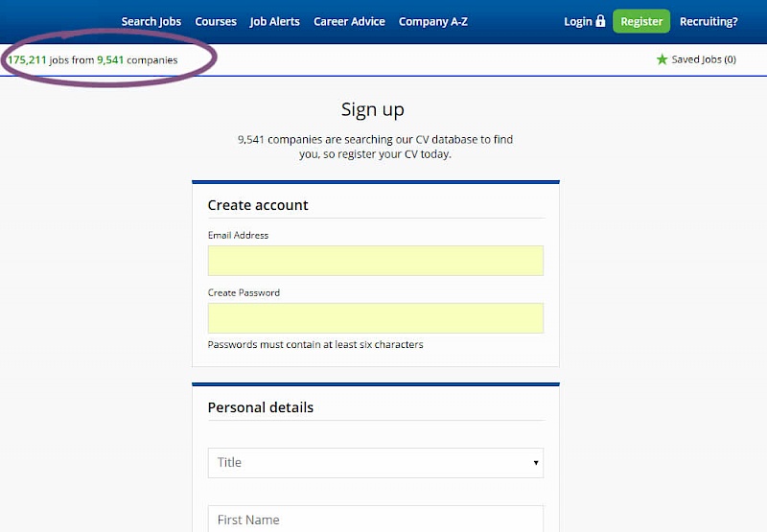The width and height of the screenshot is (767, 532).
Task: Focus the Email Address input field
Action: pyautogui.click(x=376, y=261)
